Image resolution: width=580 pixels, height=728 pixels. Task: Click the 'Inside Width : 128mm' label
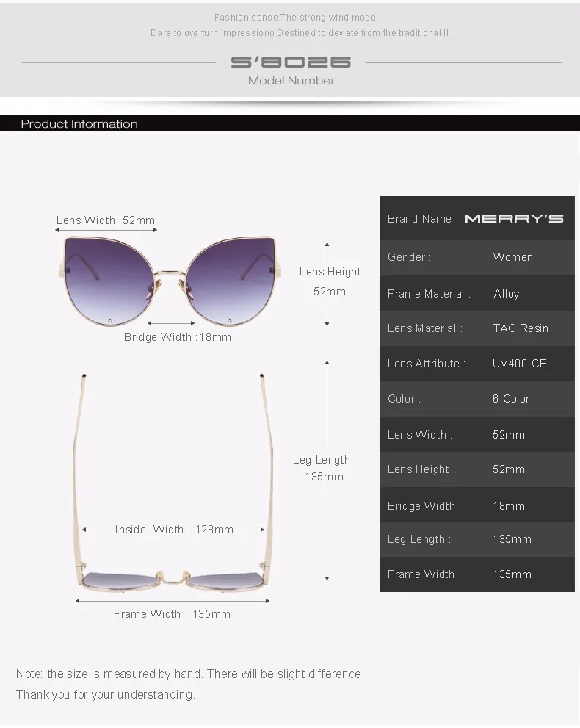(x=174, y=529)
